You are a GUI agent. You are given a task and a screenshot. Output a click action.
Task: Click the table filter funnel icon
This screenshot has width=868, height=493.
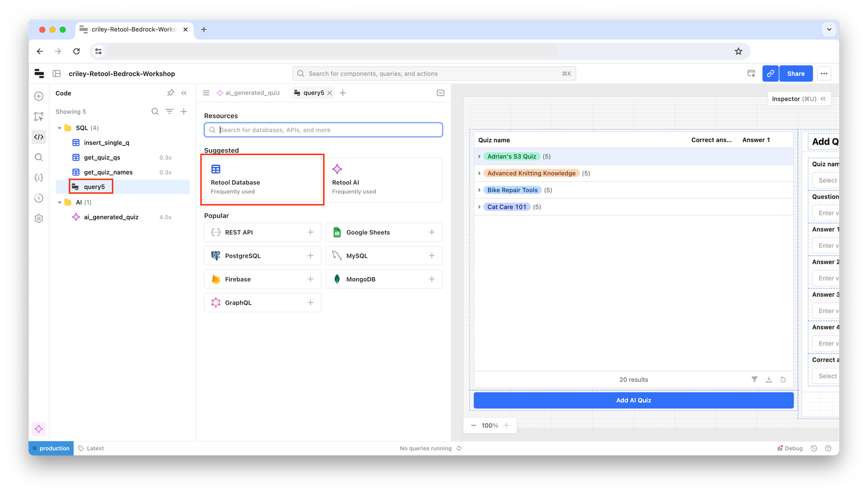pyautogui.click(x=754, y=380)
